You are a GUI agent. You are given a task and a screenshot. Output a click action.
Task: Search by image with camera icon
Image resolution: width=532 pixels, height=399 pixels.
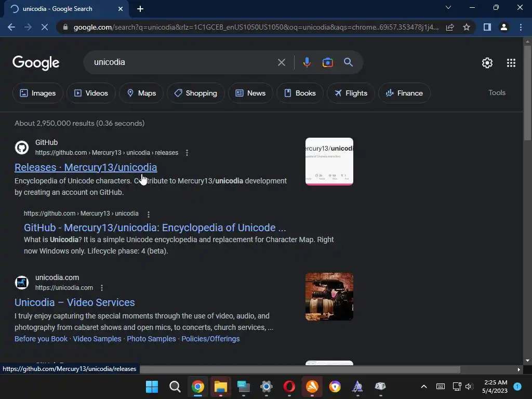tap(327, 62)
